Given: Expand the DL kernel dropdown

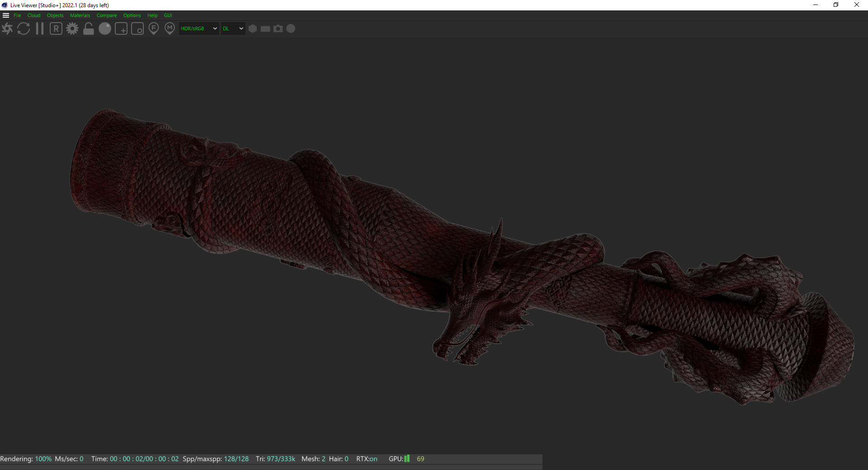Looking at the screenshot, I should (233, 29).
